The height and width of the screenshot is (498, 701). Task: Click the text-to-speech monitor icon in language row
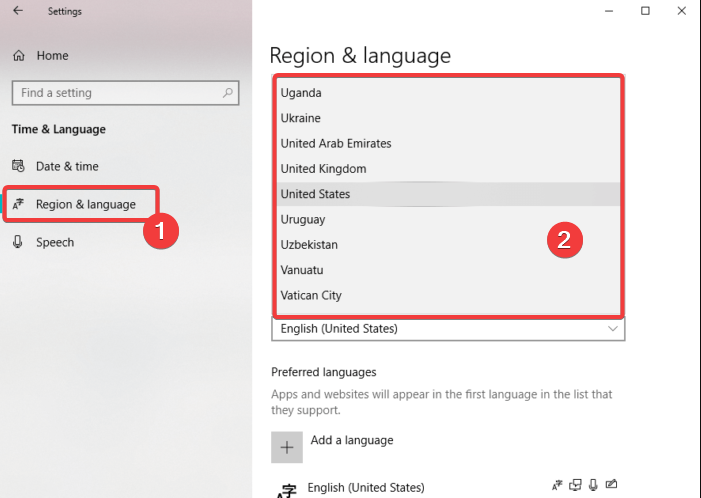point(575,485)
